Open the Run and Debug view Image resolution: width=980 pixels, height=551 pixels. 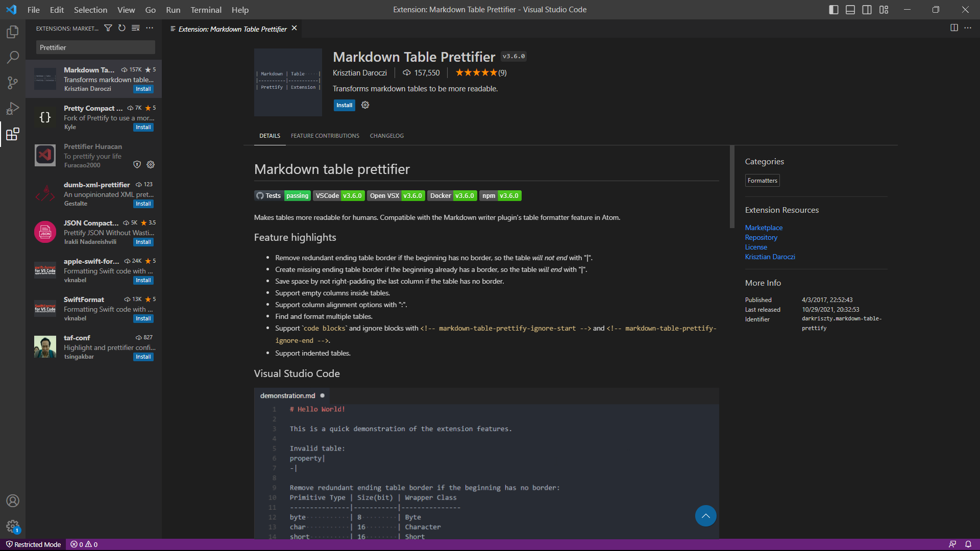tap(13, 108)
